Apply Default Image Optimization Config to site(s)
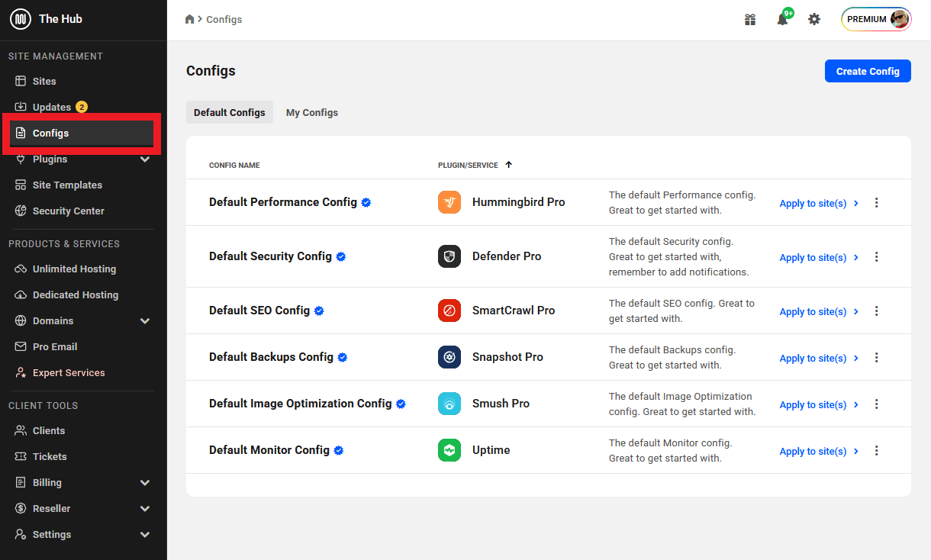Screen dimensions: 931x560 click(x=819, y=405)
